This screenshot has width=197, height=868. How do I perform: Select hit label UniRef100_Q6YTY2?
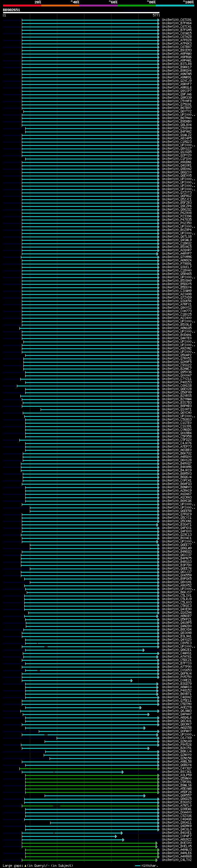[x=177, y=111]
